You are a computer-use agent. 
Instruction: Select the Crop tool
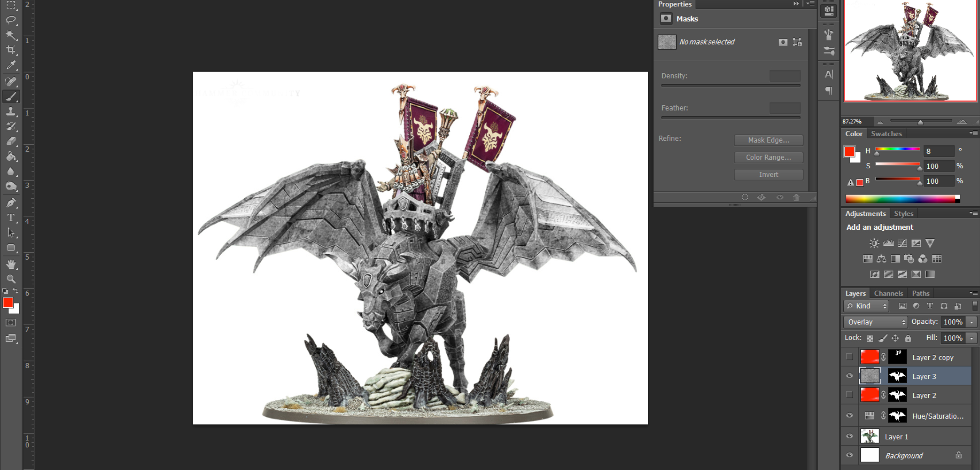pyautogui.click(x=11, y=50)
